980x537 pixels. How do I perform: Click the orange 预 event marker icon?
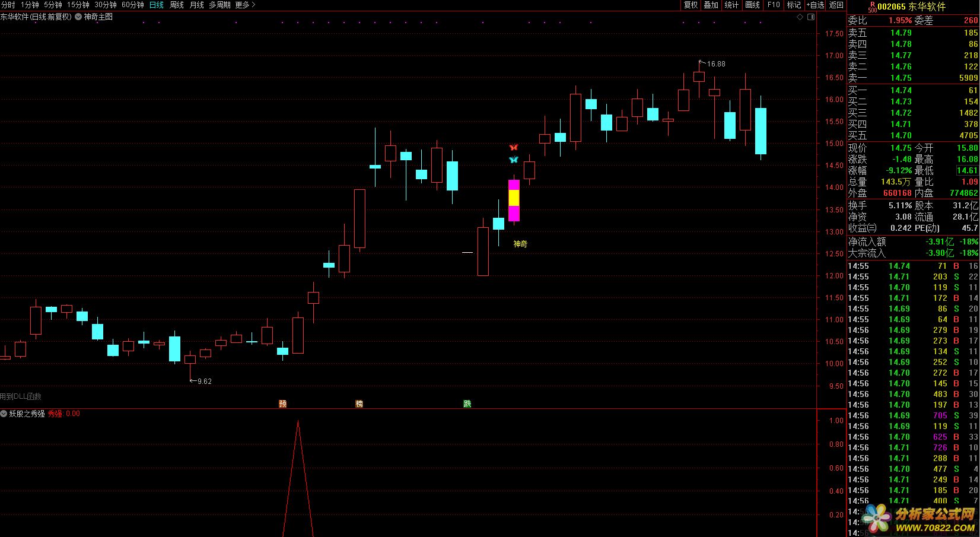tap(283, 403)
